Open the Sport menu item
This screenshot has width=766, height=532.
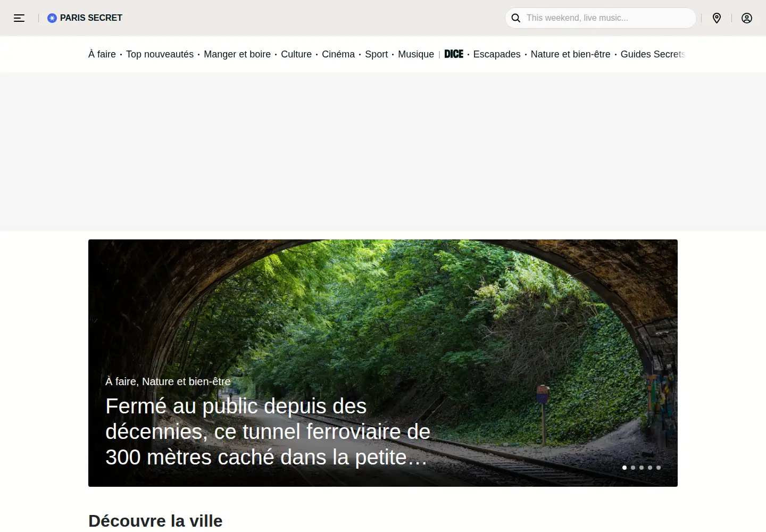tap(376, 54)
